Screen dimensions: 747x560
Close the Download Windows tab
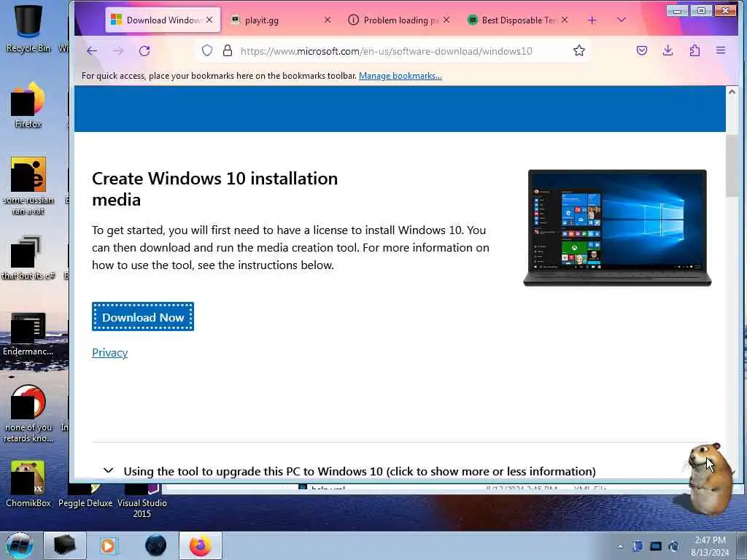(x=209, y=20)
